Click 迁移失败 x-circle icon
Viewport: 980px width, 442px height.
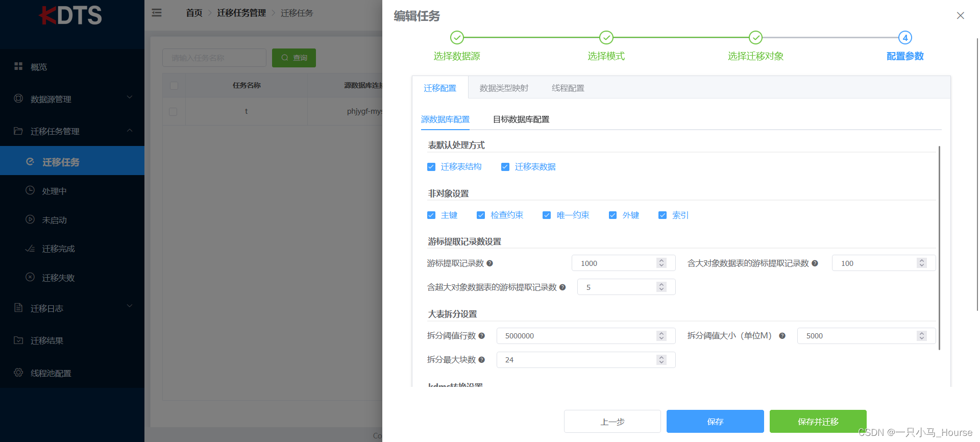(x=30, y=277)
